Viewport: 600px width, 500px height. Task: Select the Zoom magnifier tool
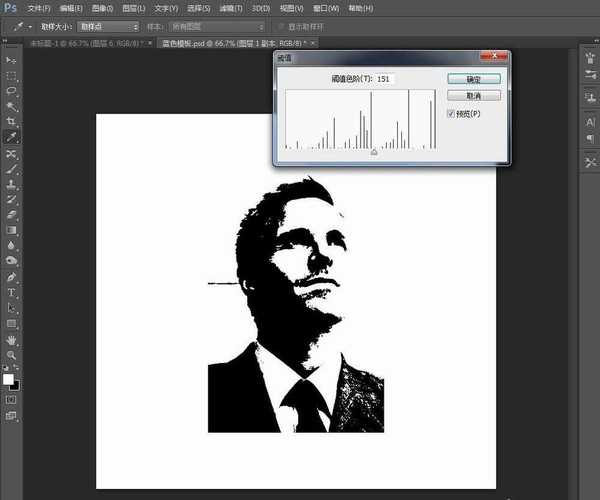tap(12, 355)
